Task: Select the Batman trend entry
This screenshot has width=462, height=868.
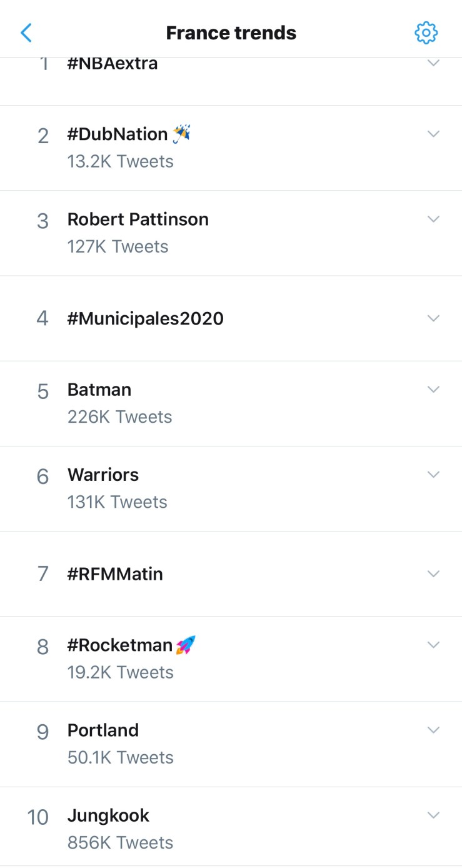Action: tap(99, 390)
